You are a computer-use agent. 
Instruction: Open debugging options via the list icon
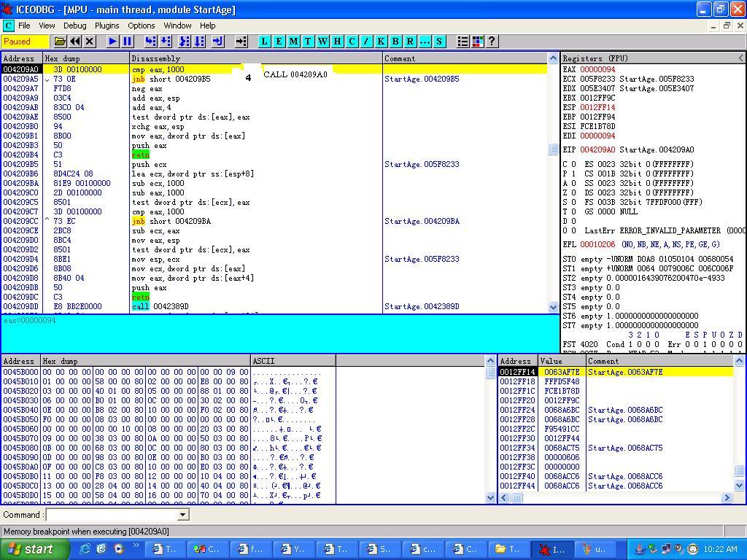[x=462, y=42]
